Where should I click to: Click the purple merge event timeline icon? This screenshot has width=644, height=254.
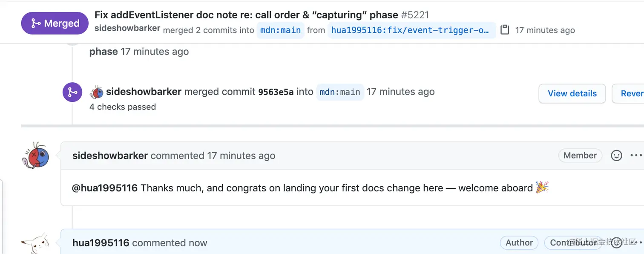click(x=72, y=92)
